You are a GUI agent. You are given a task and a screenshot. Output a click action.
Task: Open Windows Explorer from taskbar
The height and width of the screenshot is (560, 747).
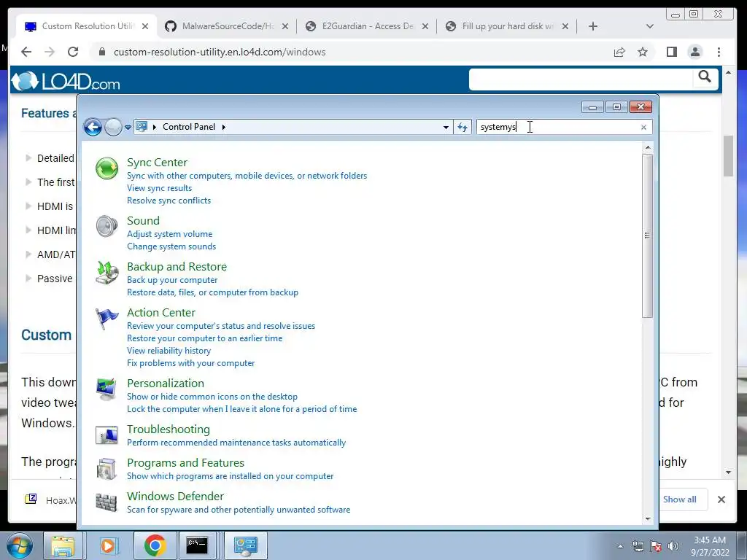[63, 545]
